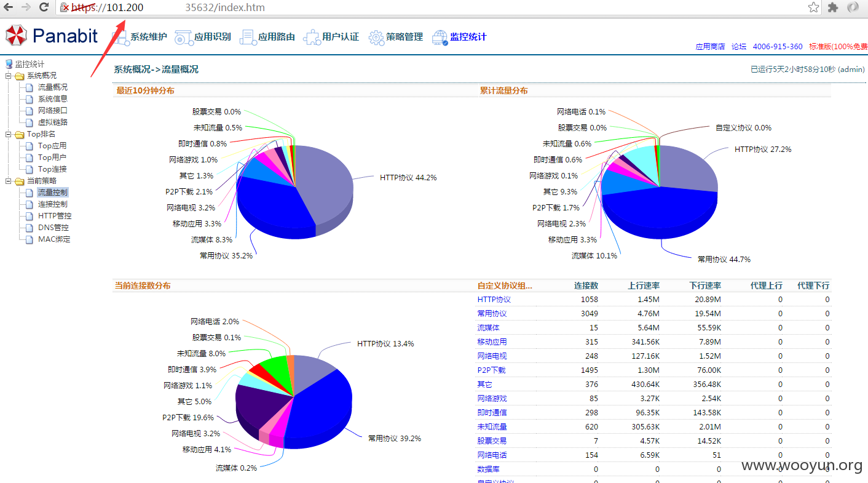Select 流量概况 in the sidebar tree
Image resolution: width=868 pixels, height=483 pixels.
pos(53,87)
